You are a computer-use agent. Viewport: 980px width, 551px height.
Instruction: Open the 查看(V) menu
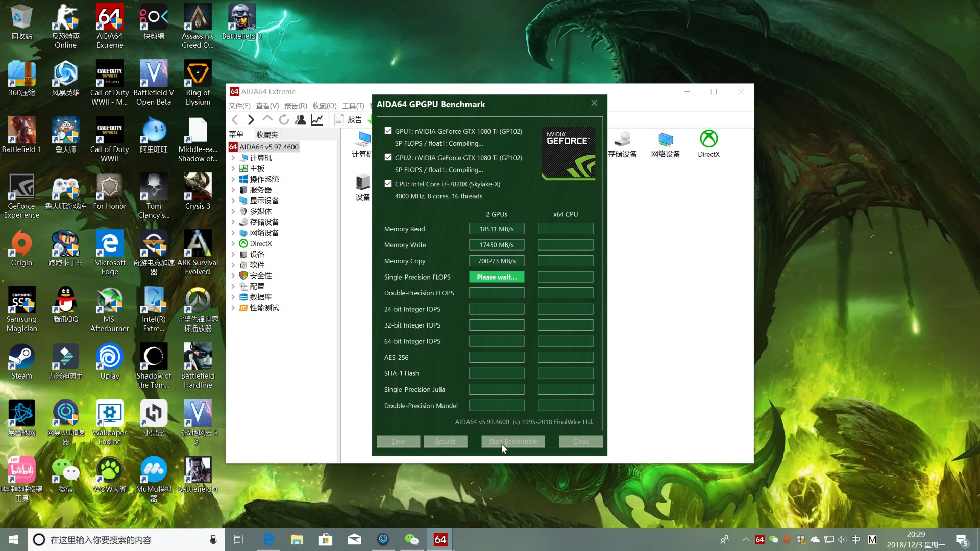click(267, 106)
